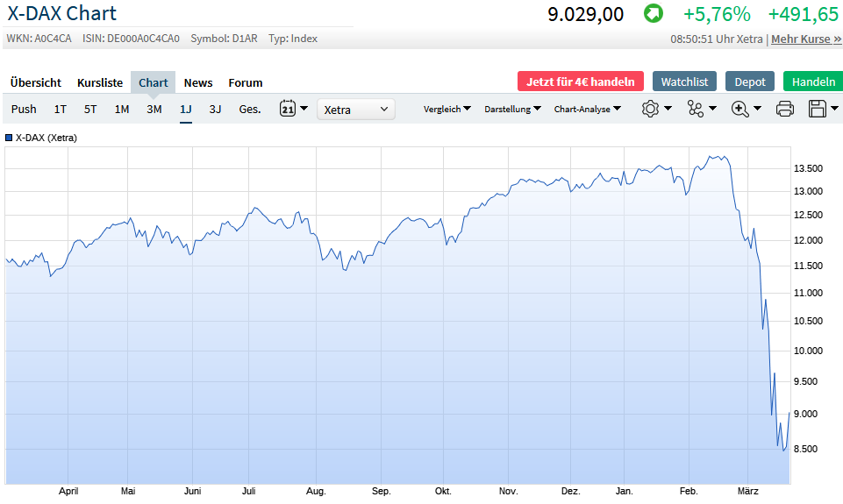The width and height of the screenshot is (843, 504).
Task: Click the X-DAX Chart heading
Action: tap(61, 13)
